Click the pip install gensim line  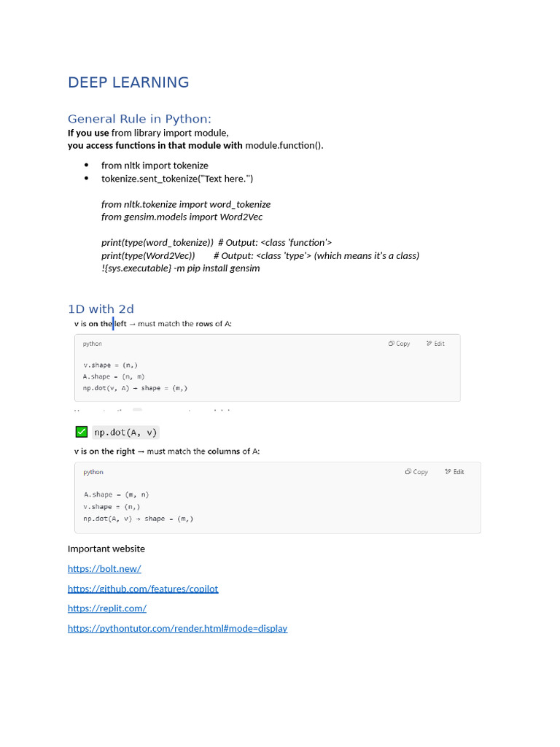(x=181, y=268)
